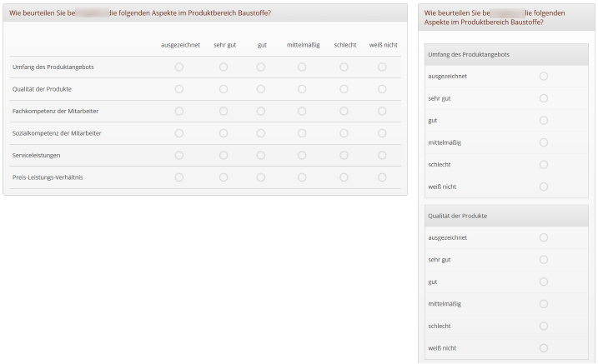Select 'ausgezeichnet' for Umfang des Produktangebots in matrix table
Viewport: 598px width, 364px height.
click(178, 67)
